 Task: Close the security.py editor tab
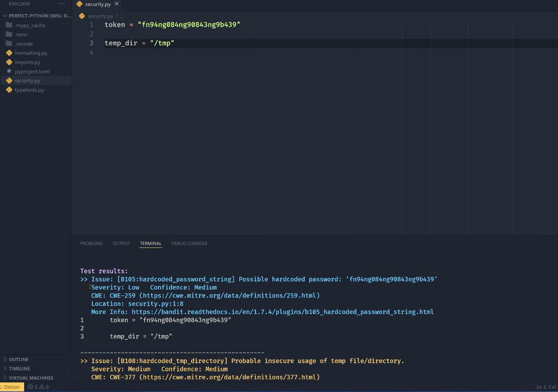[x=117, y=4]
